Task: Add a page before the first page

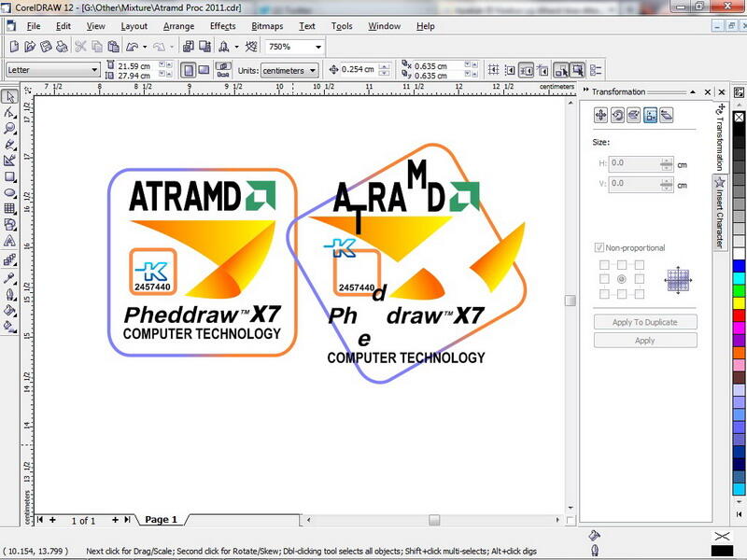Action: [x=52, y=520]
